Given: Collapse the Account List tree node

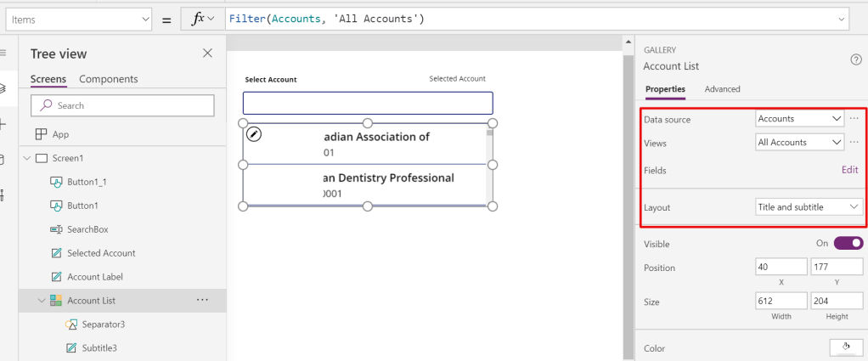Looking at the screenshot, I should pos(41,301).
